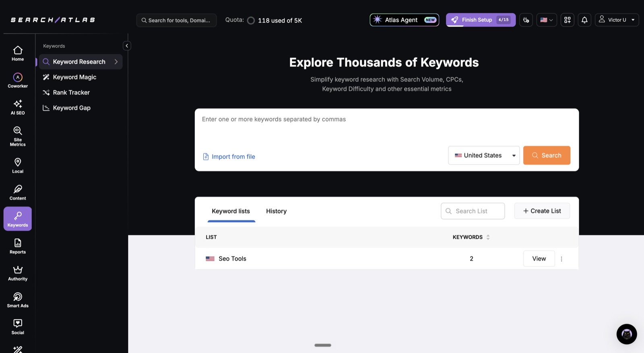Launch the Atlas Agent
Image resolution: width=644 pixels, height=353 pixels.
pos(405,20)
